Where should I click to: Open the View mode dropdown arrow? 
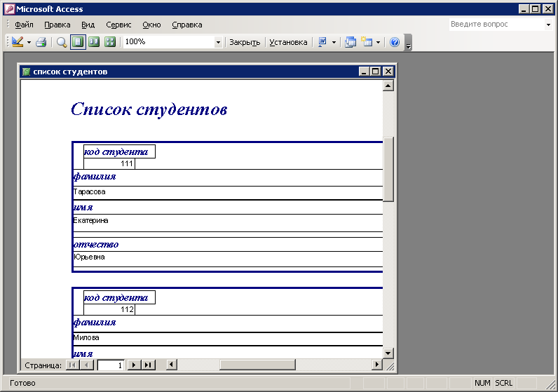click(x=29, y=42)
